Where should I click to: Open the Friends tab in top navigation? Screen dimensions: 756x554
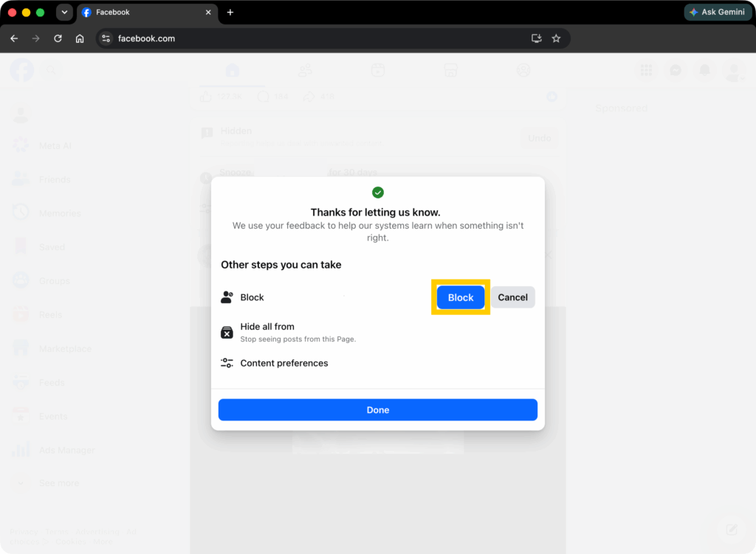(305, 70)
